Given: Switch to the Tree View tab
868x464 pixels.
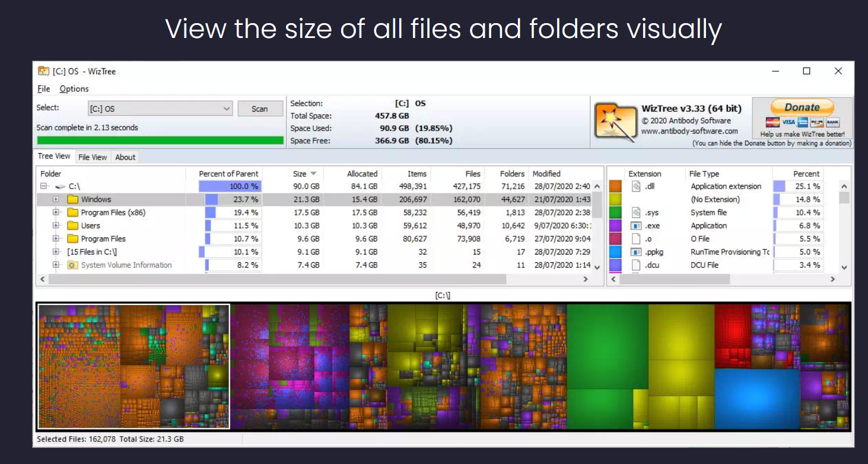Looking at the screenshot, I should tap(54, 156).
